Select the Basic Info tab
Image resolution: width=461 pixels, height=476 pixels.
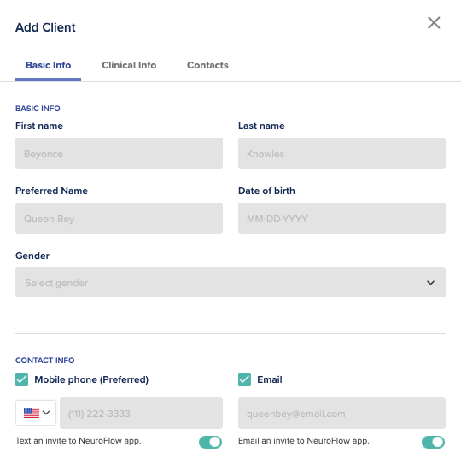tap(48, 65)
